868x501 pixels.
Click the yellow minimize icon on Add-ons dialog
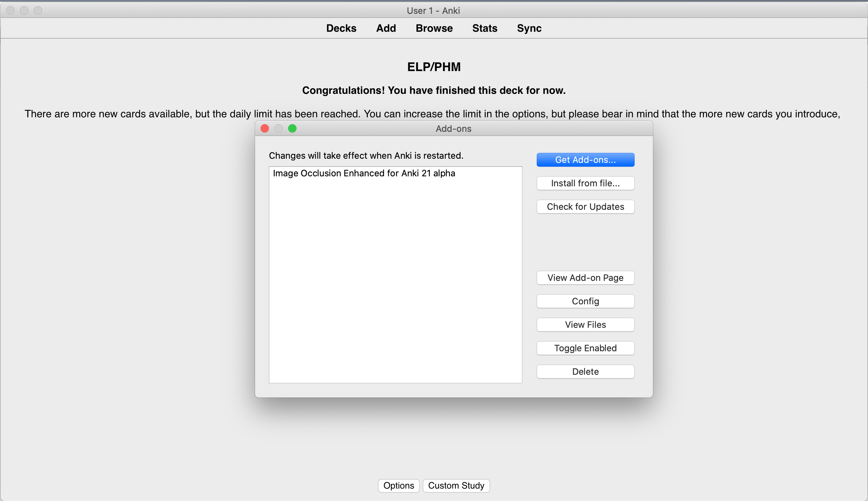point(279,128)
